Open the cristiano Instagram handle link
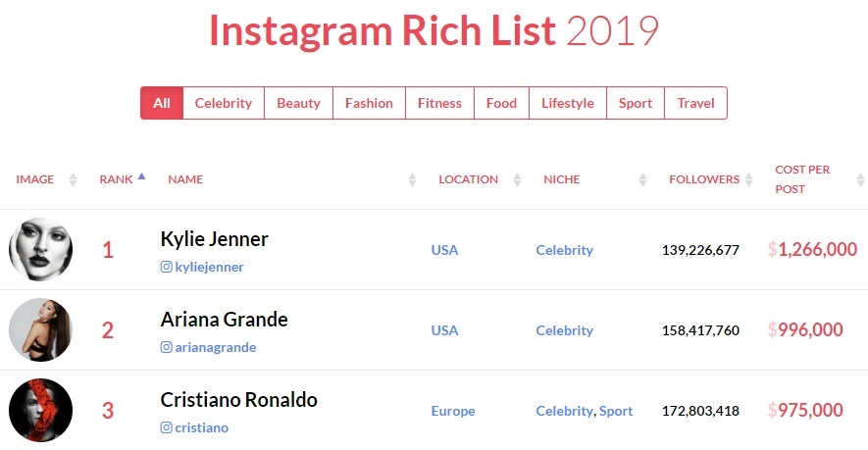The height and width of the screenshot is (450, 868). [x=201, y=427]
